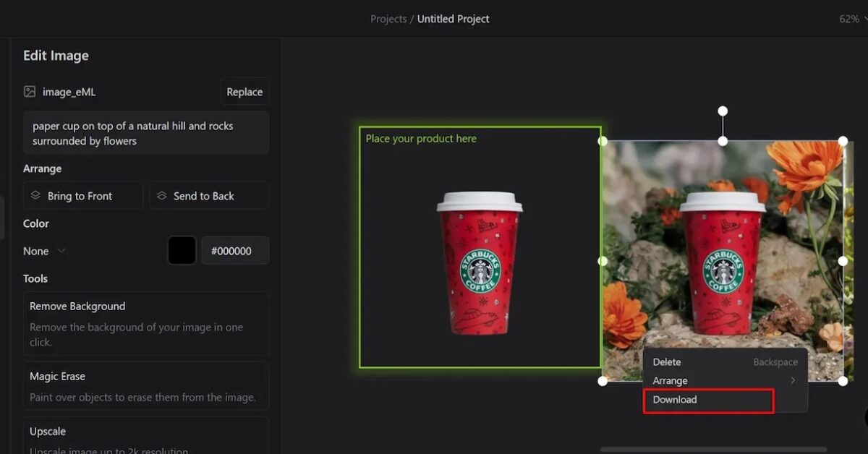This screenshot has width=868, height=454.
Task: Select Delete in the context menu
Action: (x=667, y=362)
